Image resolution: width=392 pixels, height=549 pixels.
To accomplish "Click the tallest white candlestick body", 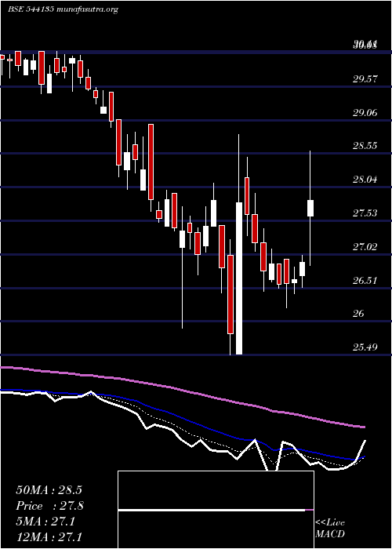I will pyautogui.click(x=239, y=278).
